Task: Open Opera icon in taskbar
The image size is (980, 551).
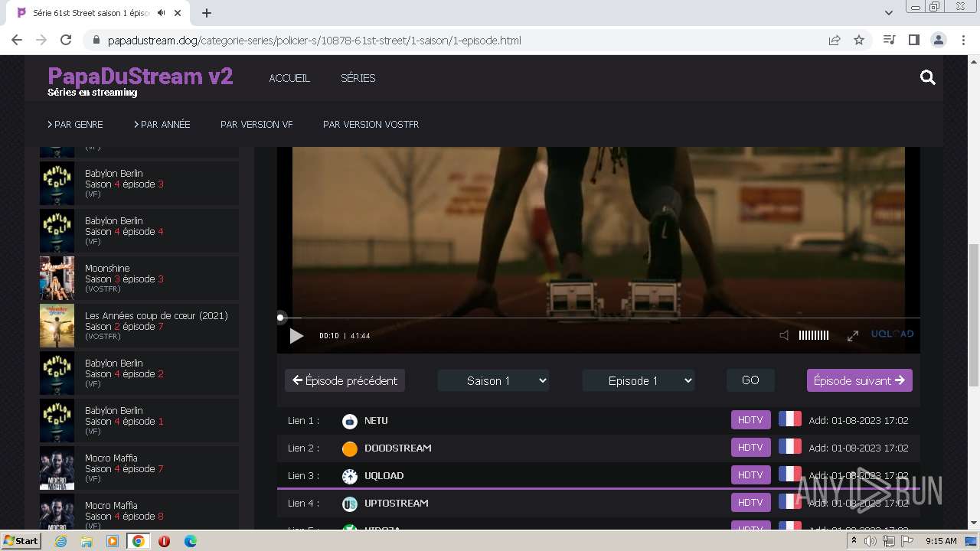Action: (x=164, y=541)
